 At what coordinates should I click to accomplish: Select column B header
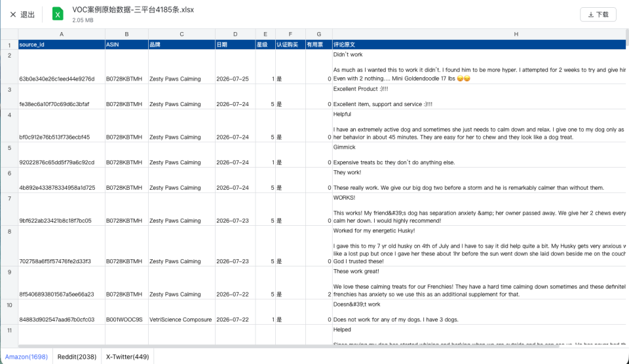tap(126, 35)
